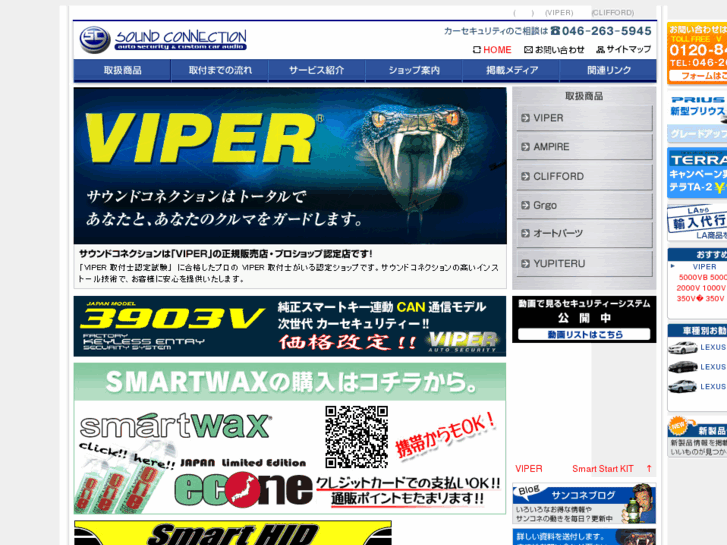Image resolution: width=727 pixels, height=545 pixels.
Task: Click 動画リストはこちら button
Action: pos(584,334)
